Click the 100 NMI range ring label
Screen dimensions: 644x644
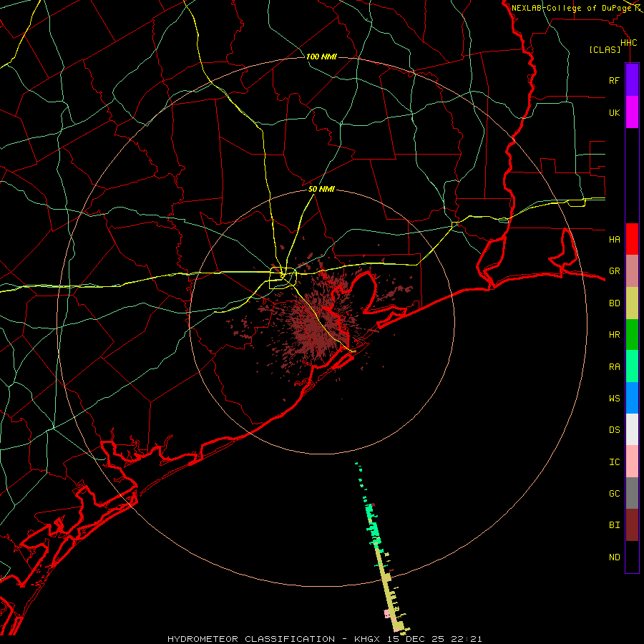pos(321,57)
